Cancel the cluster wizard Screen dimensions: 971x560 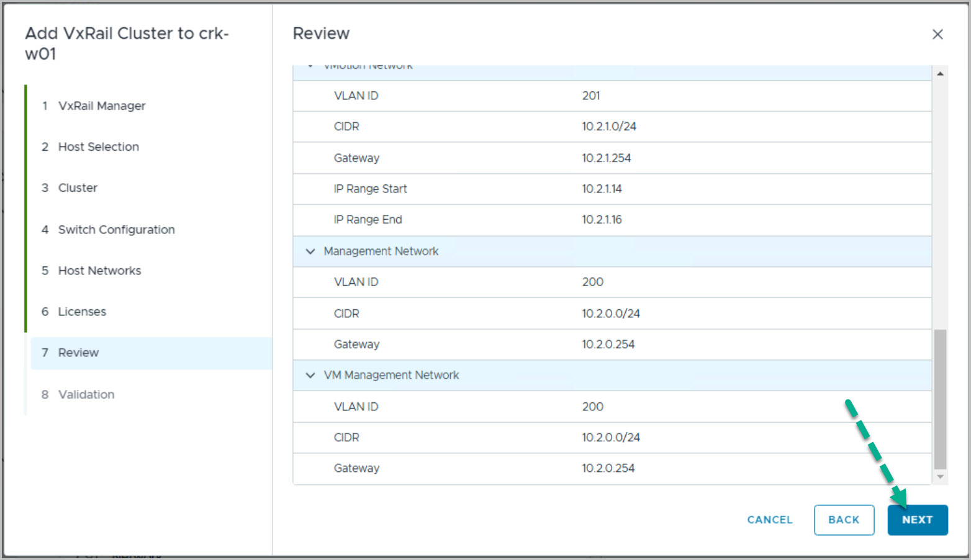tap(769, 520)
